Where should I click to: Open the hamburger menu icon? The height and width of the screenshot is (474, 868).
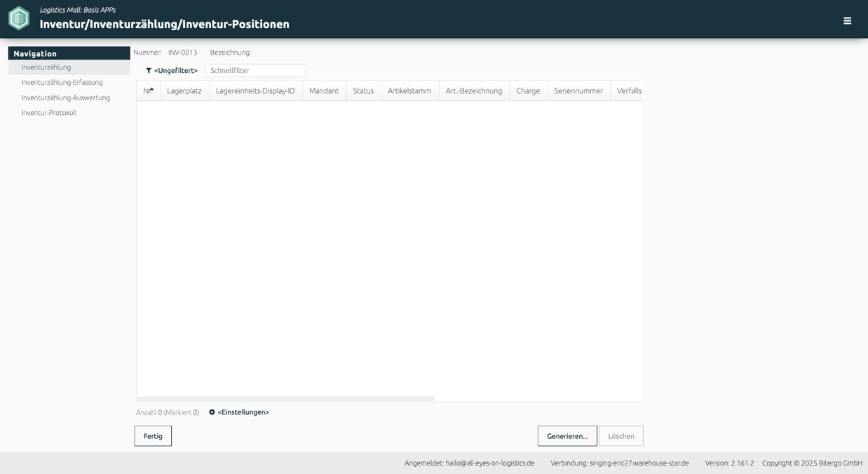click(847, 21)
